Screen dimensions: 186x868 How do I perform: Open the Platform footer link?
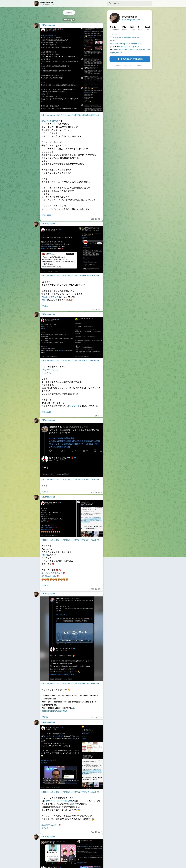point(140,66)
